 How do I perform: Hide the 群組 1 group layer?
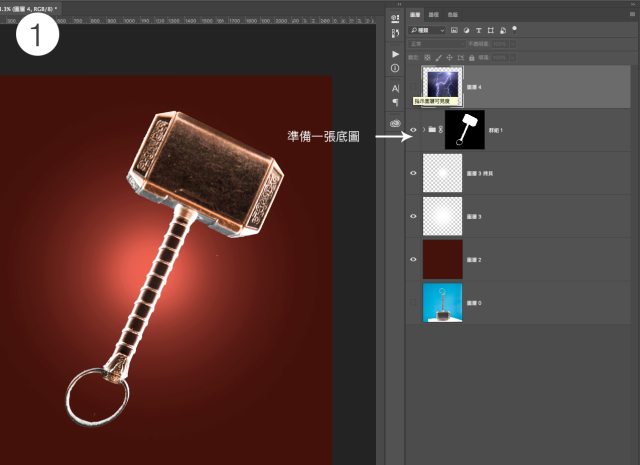tap(414, 130)
